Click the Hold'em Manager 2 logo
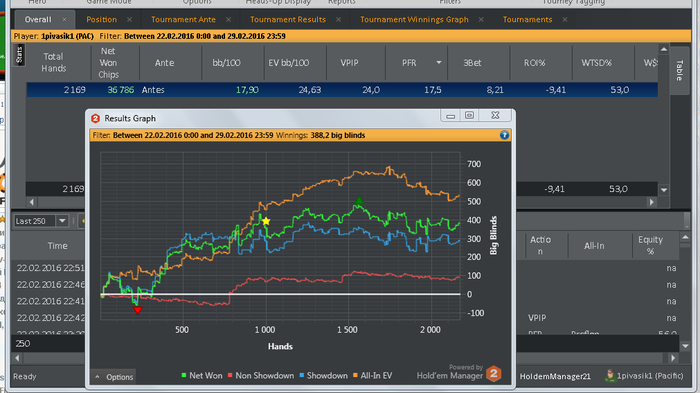 [x=494, y=373]
